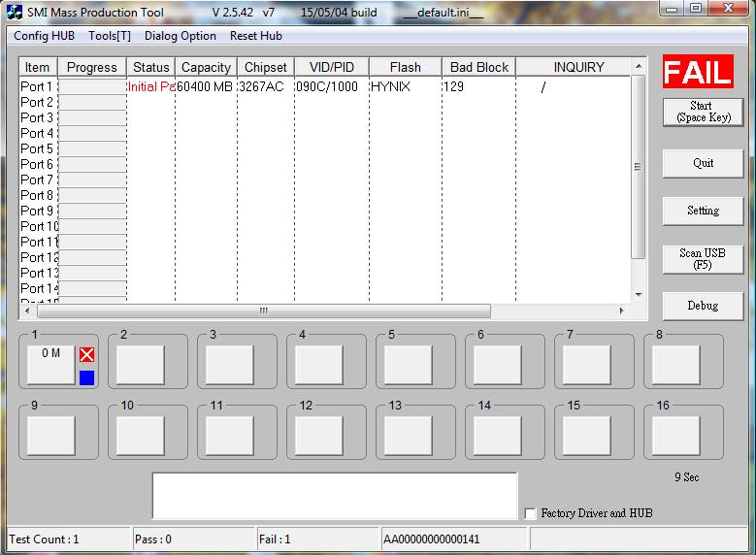Select the Port 1 row
Viewport: 756px width, 555px height.
click(325, 86)
